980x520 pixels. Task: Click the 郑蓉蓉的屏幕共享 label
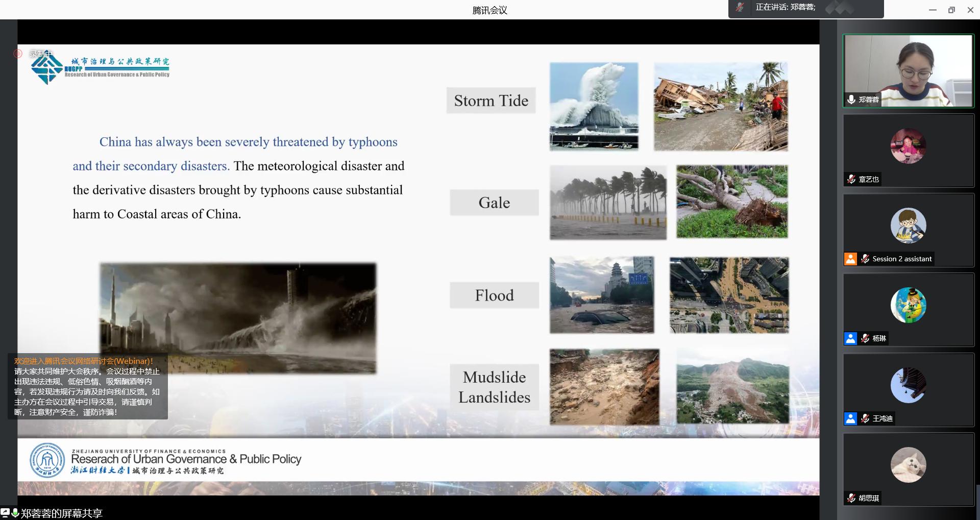(62, 513)
